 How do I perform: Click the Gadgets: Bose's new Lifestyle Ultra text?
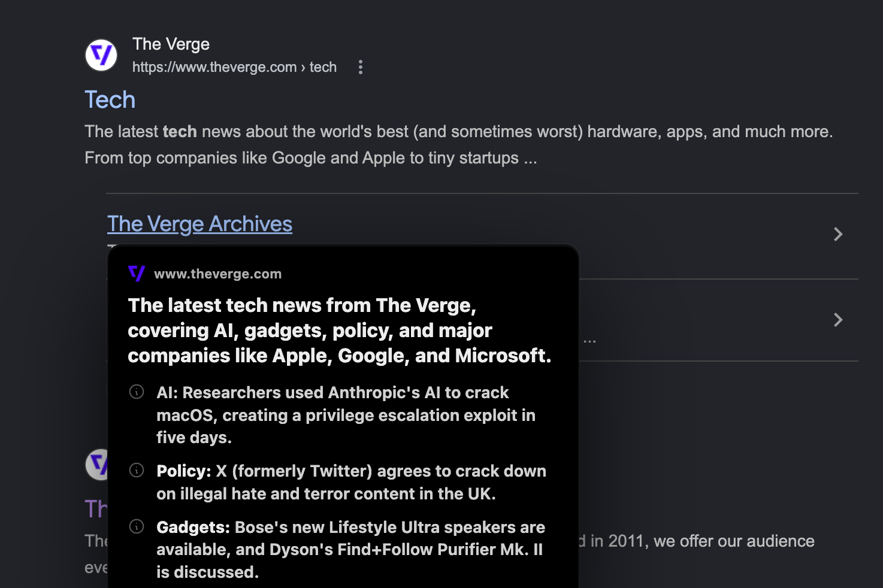[350, 550]
